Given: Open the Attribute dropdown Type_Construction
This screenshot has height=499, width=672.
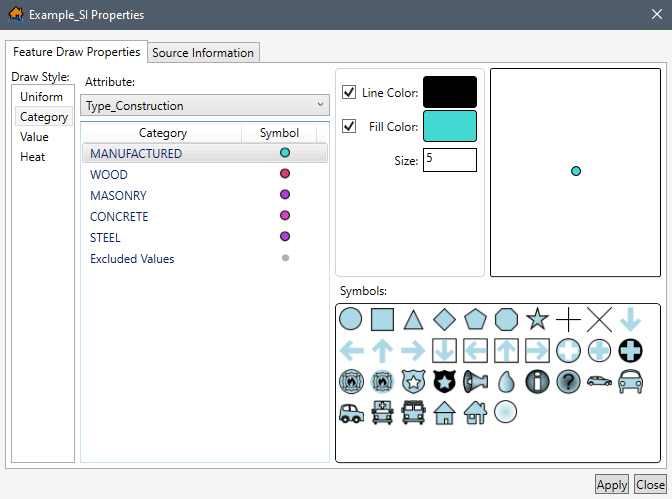Looking at the screenshot, I should (205, 105).
